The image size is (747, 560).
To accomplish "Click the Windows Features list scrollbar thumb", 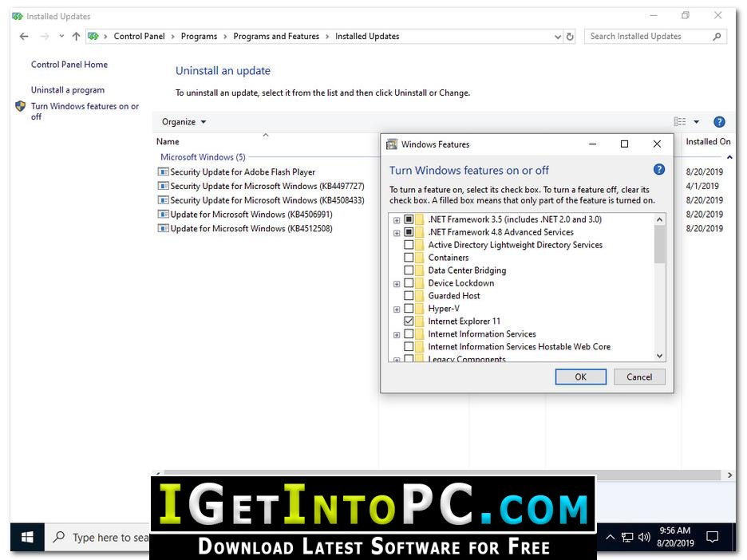I will [659, 244].
